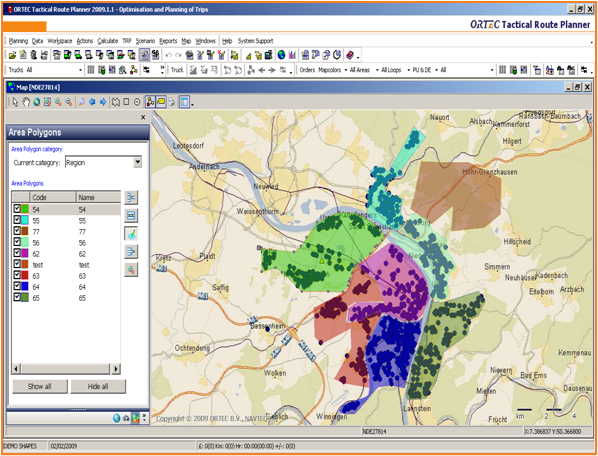
Task: Click the globe icon in main toolbar
Action: (281, 55)
